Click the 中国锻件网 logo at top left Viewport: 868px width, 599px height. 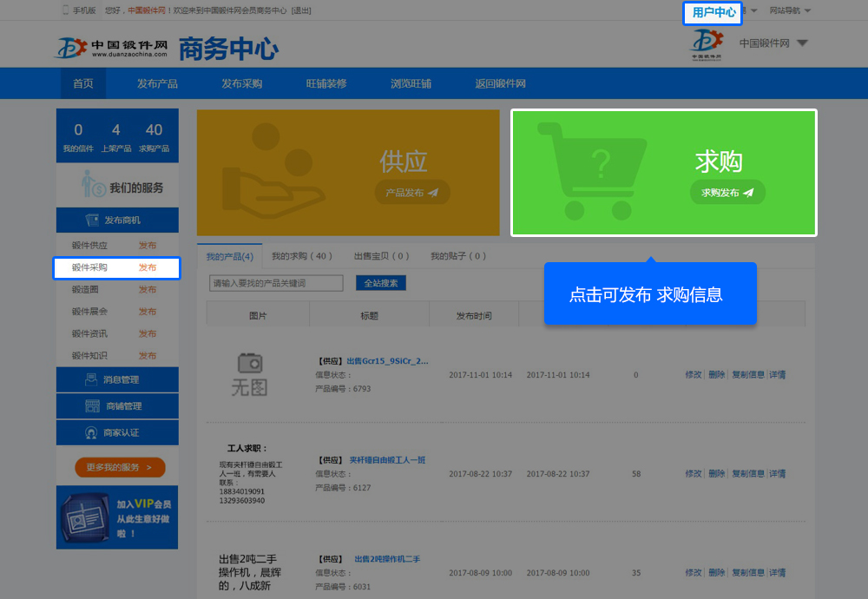[111, 49]
